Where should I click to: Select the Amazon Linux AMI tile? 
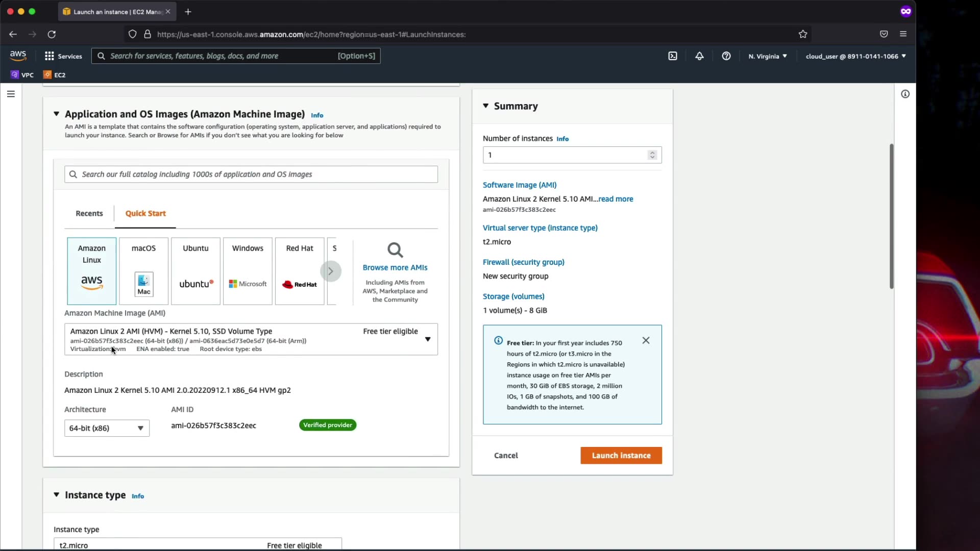(92, 271)
